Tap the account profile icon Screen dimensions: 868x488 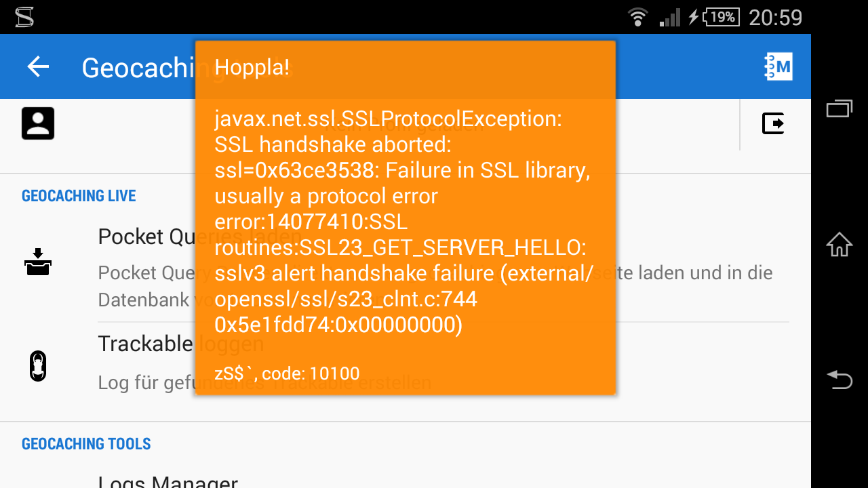tap(38, 123)
